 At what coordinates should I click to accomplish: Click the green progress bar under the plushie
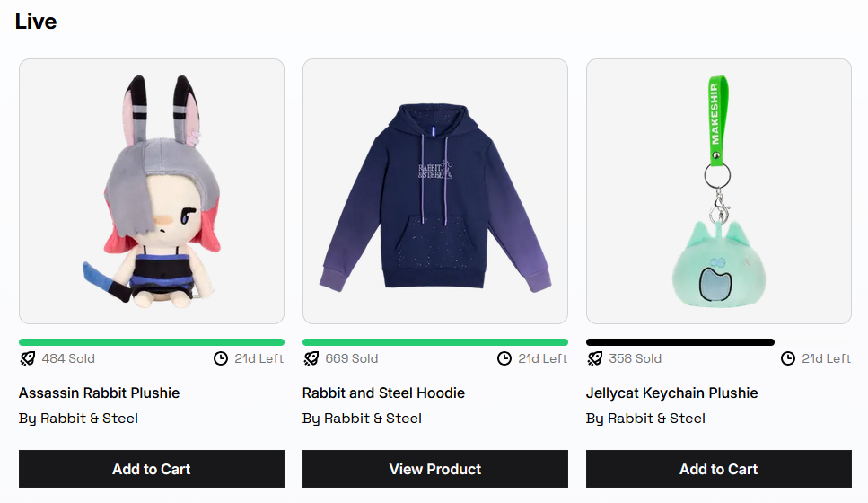pos(152,342)
